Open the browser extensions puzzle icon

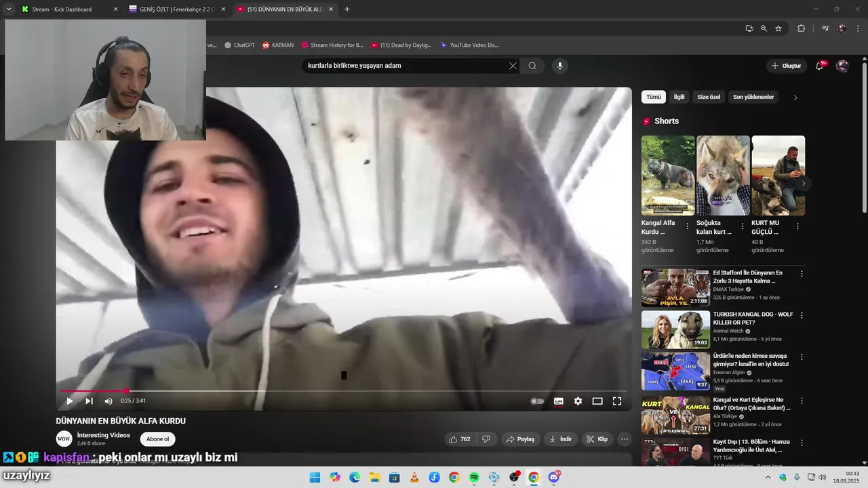click(801, 28)
